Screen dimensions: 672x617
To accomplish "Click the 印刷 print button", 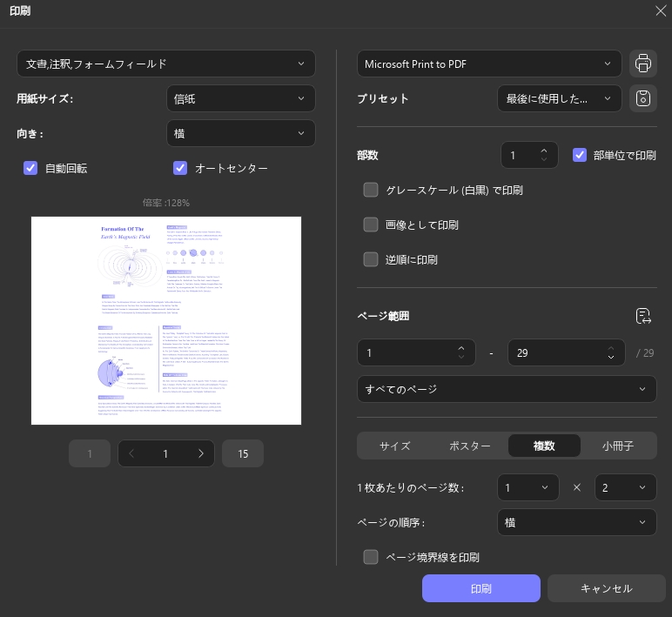I will [x=480, y=588].
